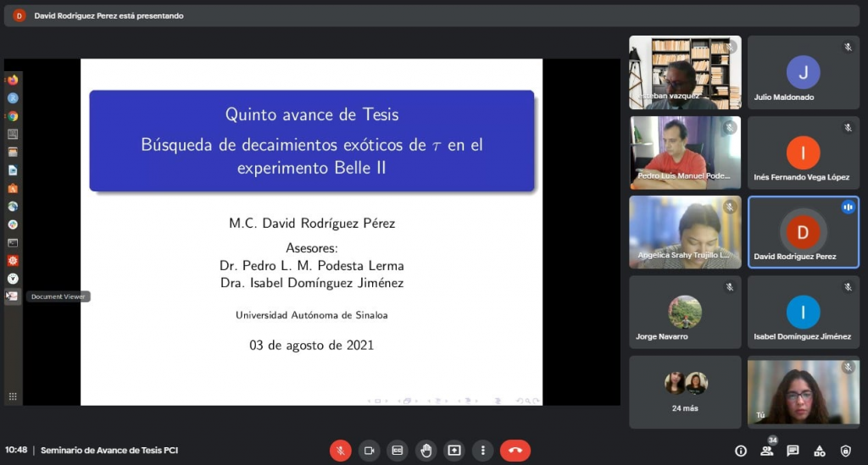Screen dimensions: 868x465
Task: Click Chrome icon in shared screen dock
Action: tap(13, 116)
